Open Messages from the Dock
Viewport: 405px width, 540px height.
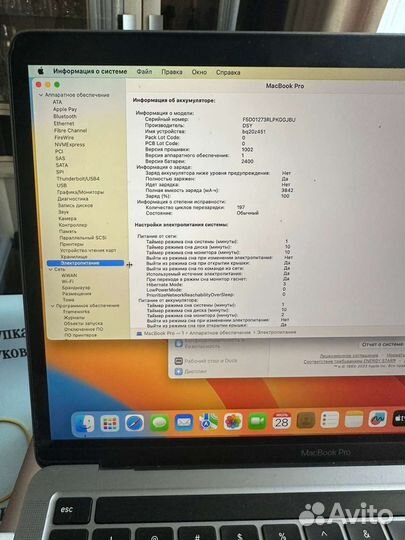[159, 423]
